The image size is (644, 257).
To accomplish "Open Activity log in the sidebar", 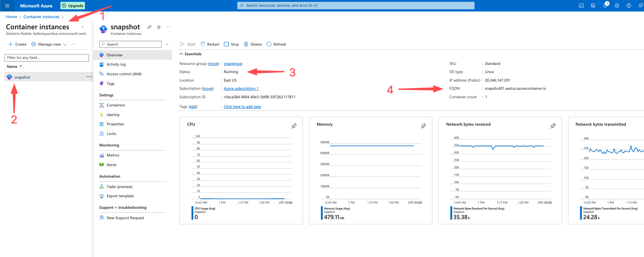I will coord(116,65).
